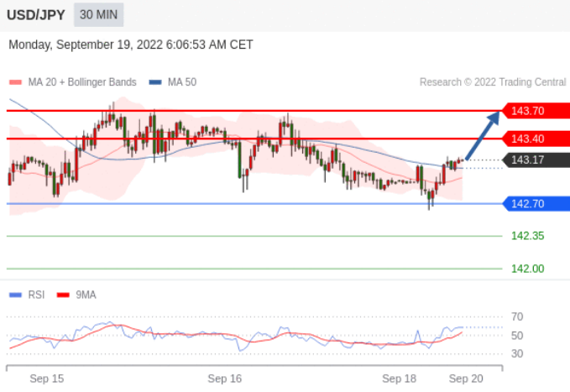Select the MA 20 + Bollinger Bands label

(x=82, y=82)
